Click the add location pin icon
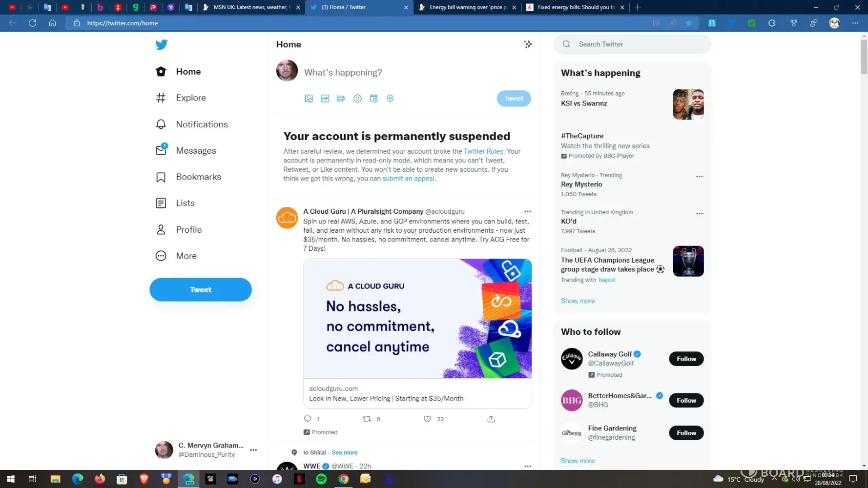The width and height of the screenshot is (868, 488). pos(390,99)
